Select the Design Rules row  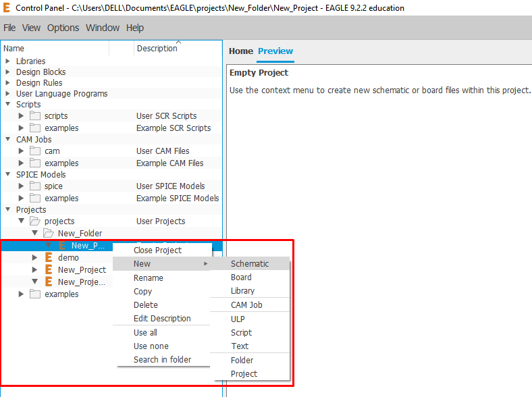tap(111, 83)
